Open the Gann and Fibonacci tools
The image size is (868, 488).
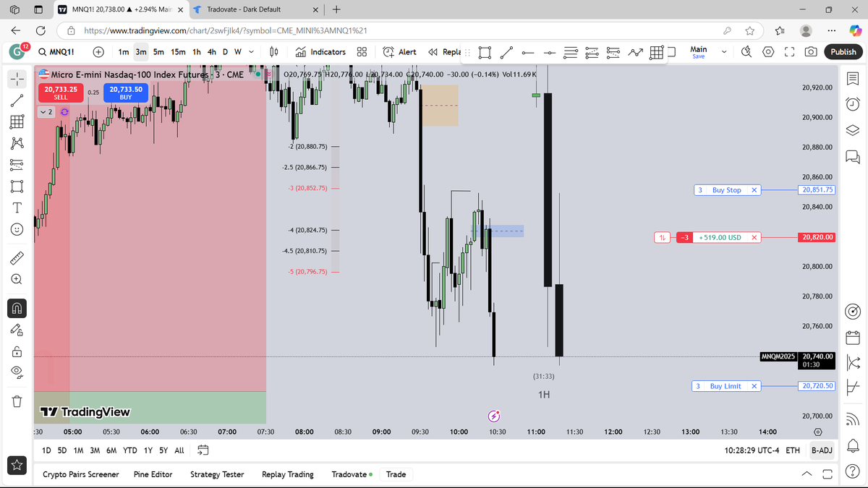click(18, 121)
